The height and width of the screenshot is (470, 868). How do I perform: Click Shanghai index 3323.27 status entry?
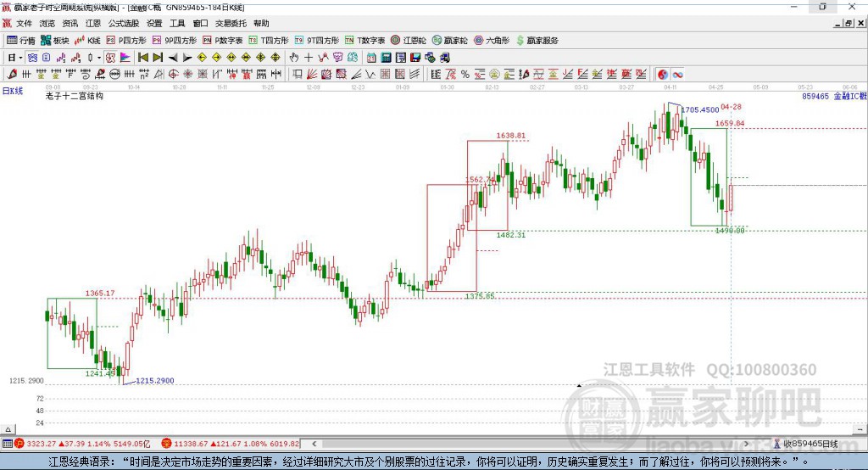click(82, 444)
